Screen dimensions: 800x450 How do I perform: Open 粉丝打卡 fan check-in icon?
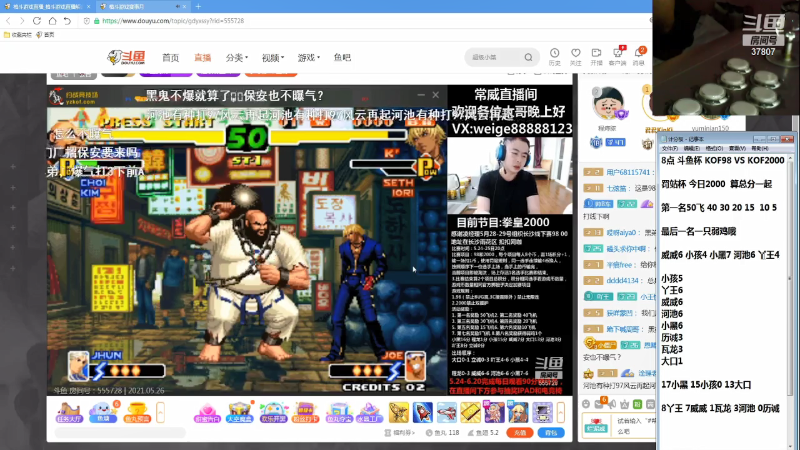[306, 413]
